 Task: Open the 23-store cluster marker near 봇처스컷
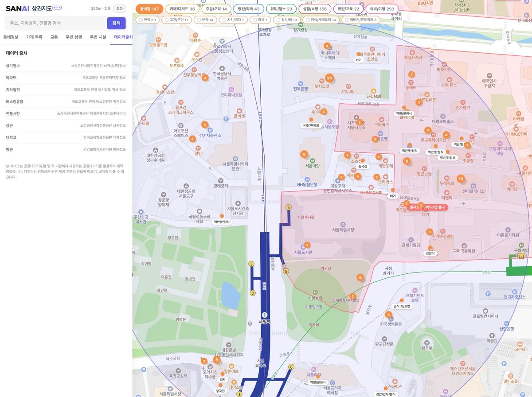click(329, 78)
